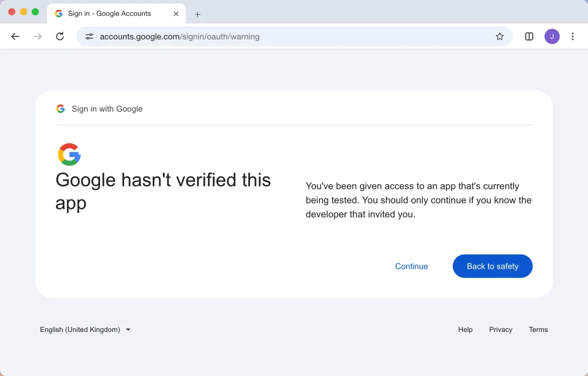Click the "Sign in with Google" header text
588x376 pixels.
pos(107,109)
